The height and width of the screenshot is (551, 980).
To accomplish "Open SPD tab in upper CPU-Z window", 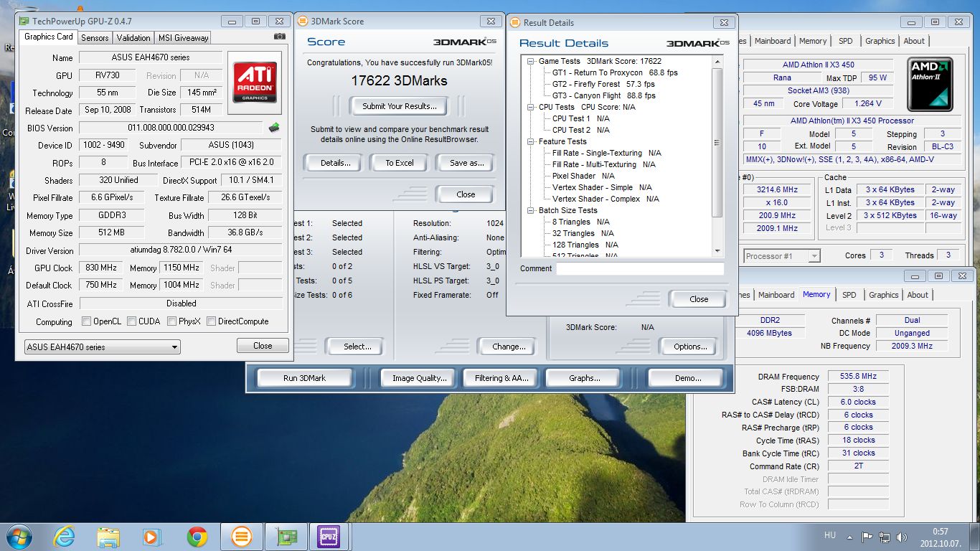I will pyautogui.click(x=846, y=41).
